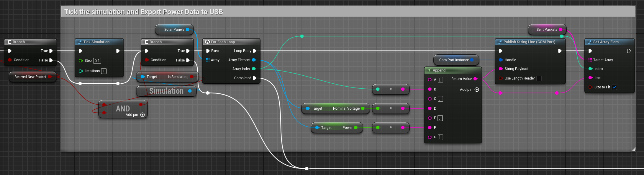This screenshot has width=644, height=175.
Task: Click the Sent Packets array pin
Action: (561, 30)
